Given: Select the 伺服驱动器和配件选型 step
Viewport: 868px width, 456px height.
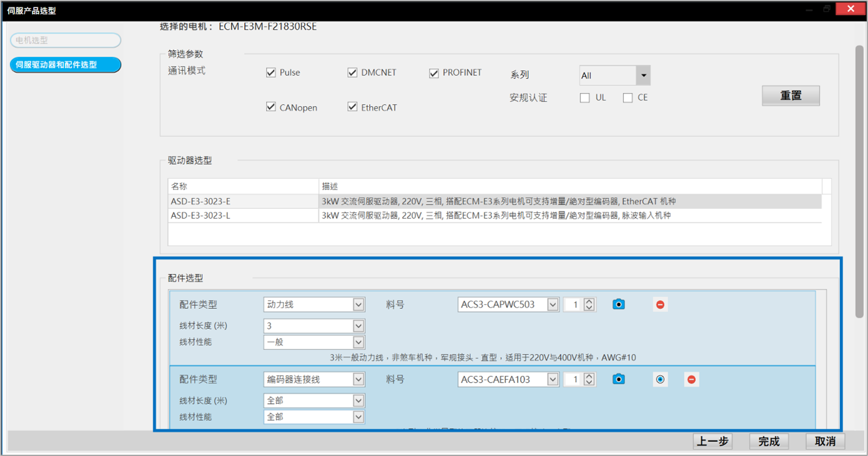Looking at the screenshot, I should click(66, 65).
